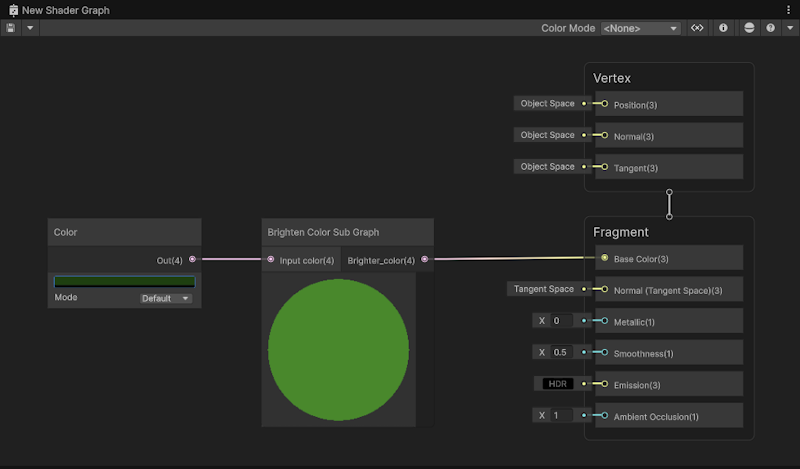Toggle the Main Preview sphere icon

tap(749, 28)
